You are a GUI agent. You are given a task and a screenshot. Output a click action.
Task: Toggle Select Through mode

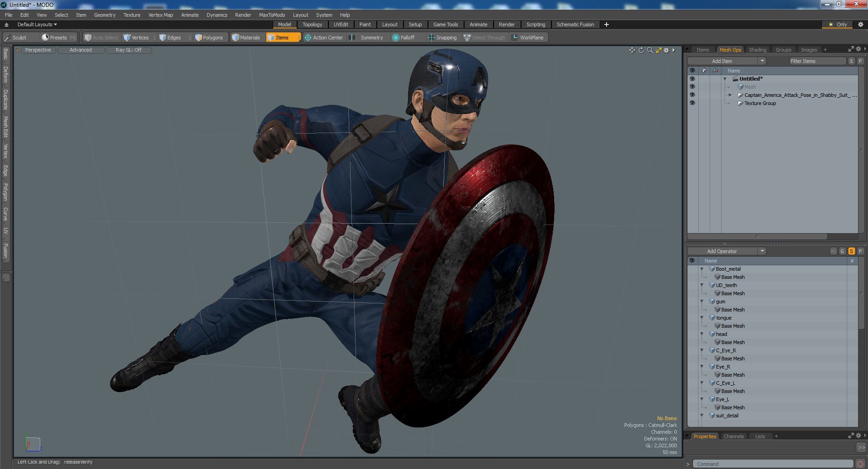click(484, 38)
